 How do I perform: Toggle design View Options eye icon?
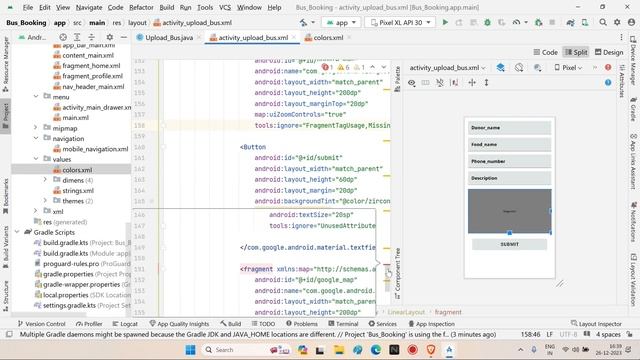point(411,82)
